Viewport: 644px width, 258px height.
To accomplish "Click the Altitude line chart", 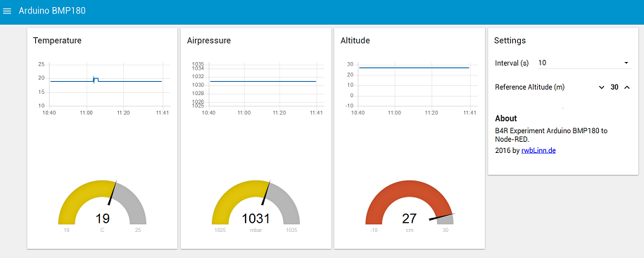I will (411, 89).
